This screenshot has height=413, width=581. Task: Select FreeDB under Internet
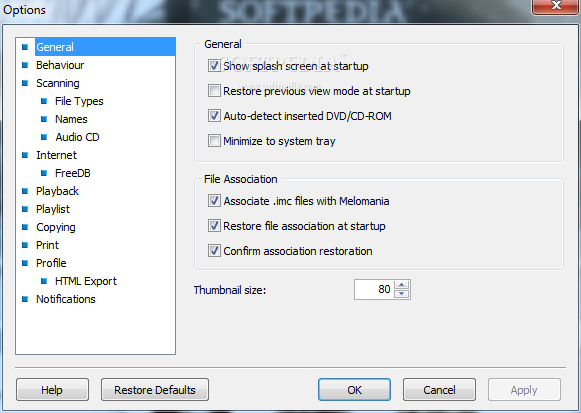(x=73, y=173)
